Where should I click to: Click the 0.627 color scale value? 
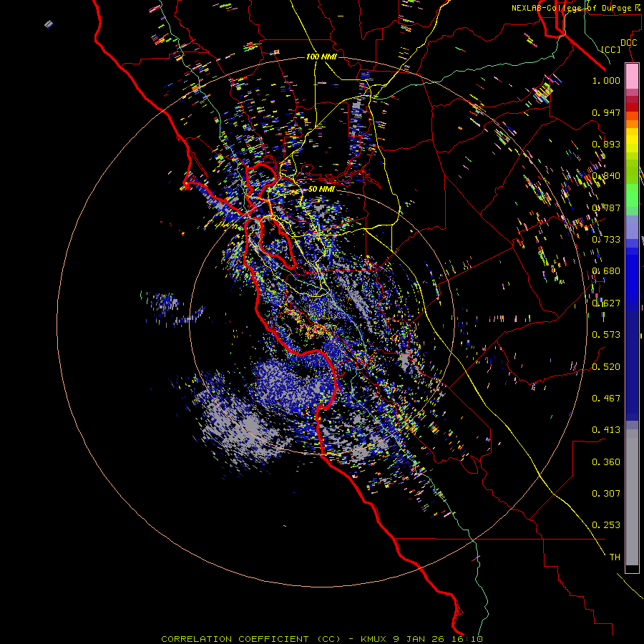coord(606,303)
